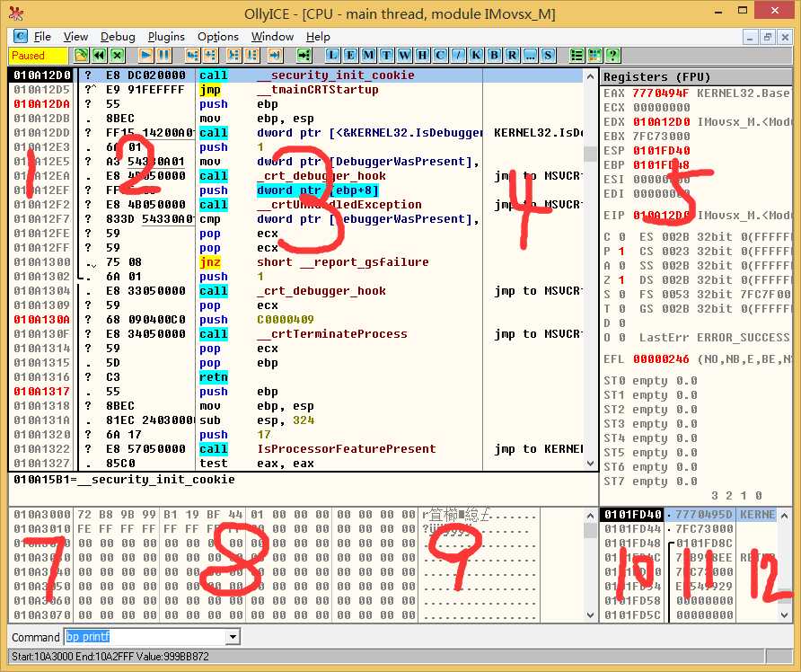Click the EAX register value 7770494F
The width and height of the screenshot is (801, 672).
point(661,93)
